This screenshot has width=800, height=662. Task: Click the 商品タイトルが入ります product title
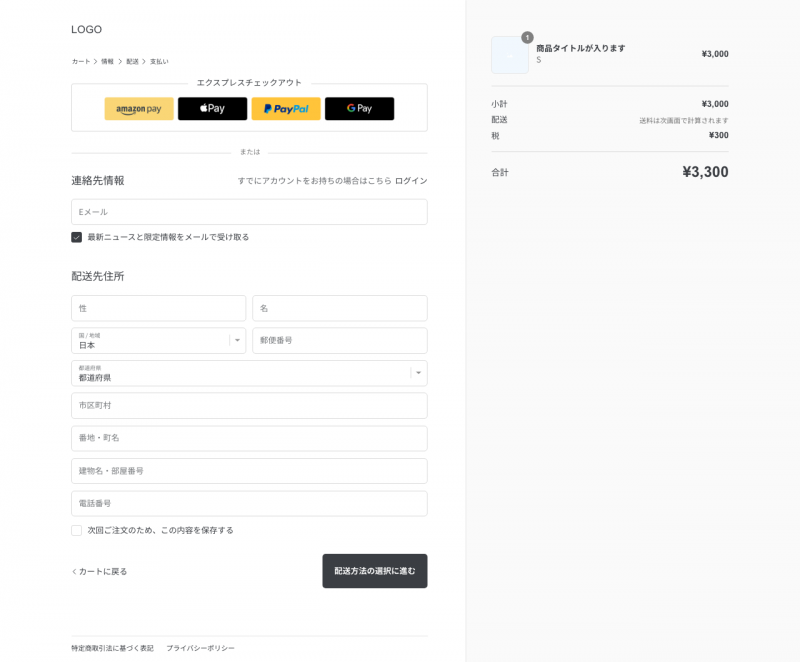click(581, 48)
